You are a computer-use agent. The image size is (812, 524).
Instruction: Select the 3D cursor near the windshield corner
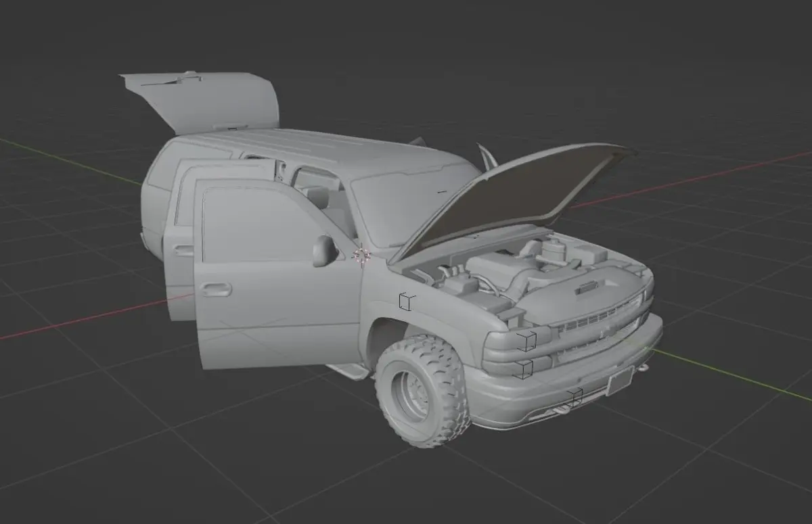point(362,255)
